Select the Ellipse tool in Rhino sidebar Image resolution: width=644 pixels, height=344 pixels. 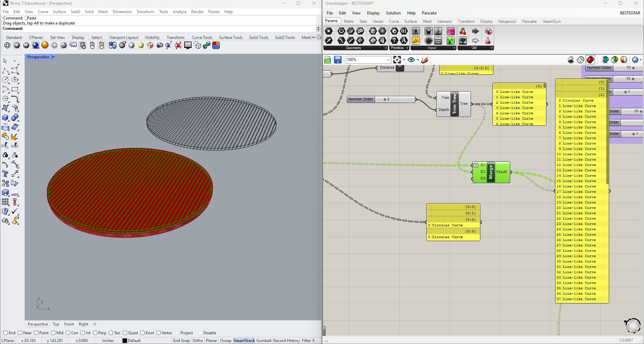point(15,80)
